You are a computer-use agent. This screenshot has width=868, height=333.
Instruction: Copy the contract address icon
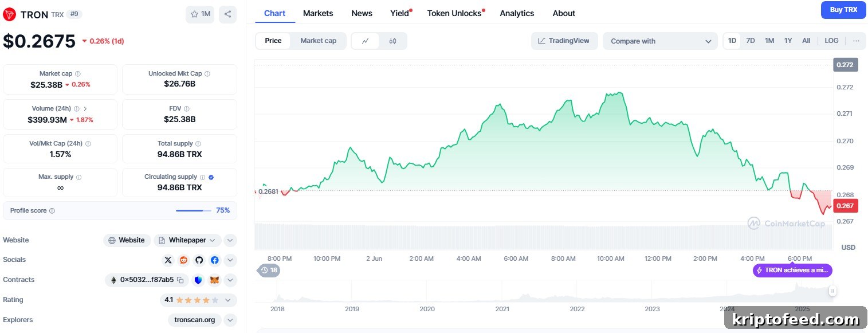coord(180,280)
